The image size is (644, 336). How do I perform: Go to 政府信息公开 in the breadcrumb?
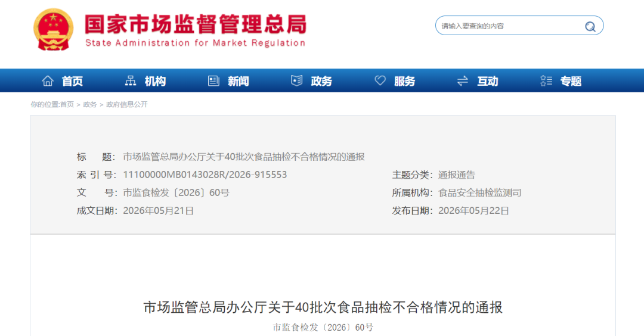[127, 105]
